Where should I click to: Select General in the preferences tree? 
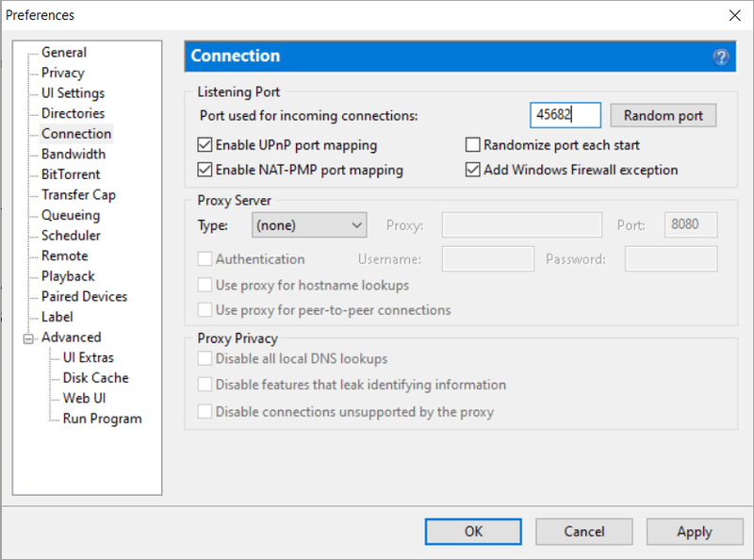[x=64, y=52]
